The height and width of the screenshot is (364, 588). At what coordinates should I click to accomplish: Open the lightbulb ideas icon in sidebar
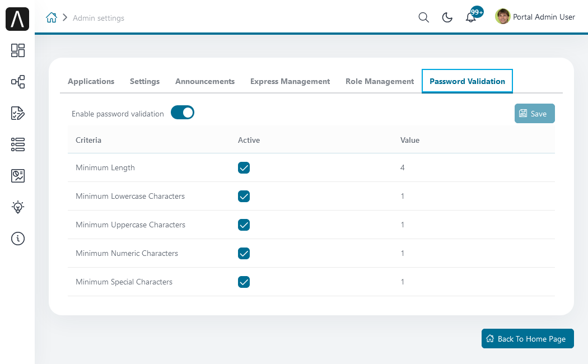point(17,207)
